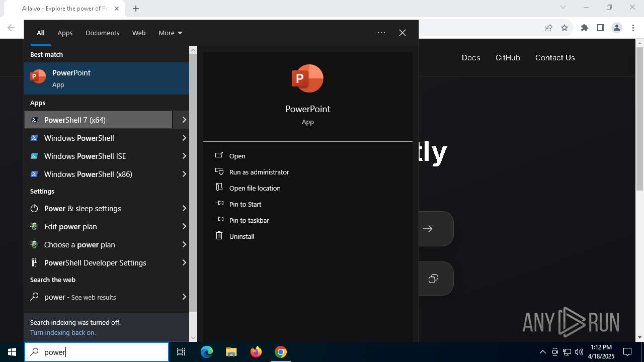Expand Edit power plan arrow

[184, 226]
